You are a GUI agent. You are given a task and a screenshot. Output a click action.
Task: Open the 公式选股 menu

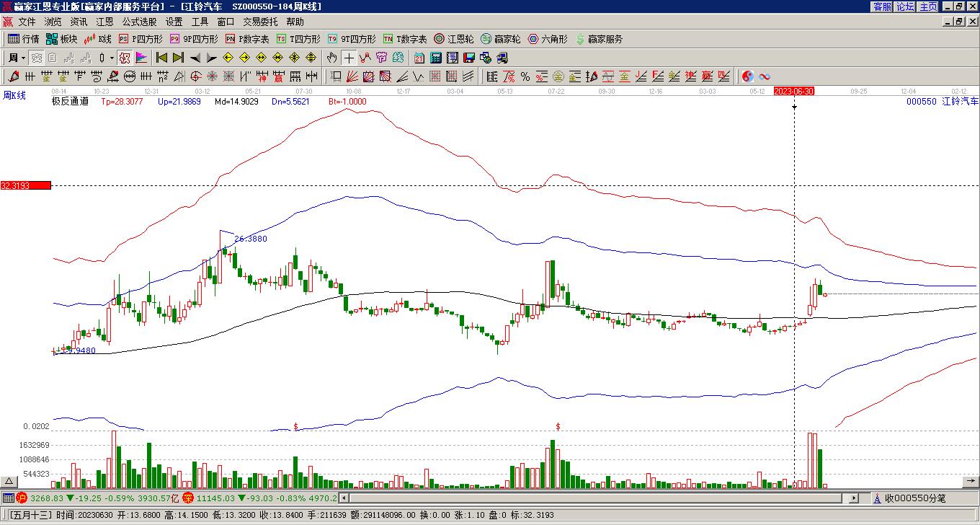click(139, 22)
